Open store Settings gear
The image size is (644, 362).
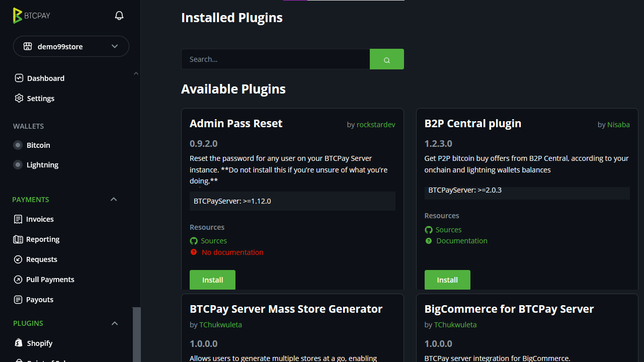[19, 99]
